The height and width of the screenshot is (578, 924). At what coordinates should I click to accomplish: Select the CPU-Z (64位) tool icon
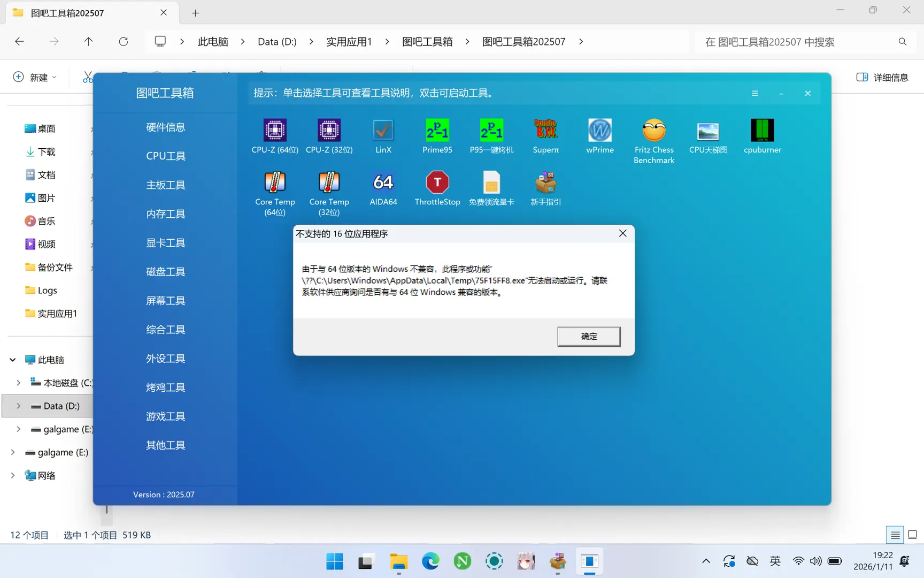coord(275,130)
